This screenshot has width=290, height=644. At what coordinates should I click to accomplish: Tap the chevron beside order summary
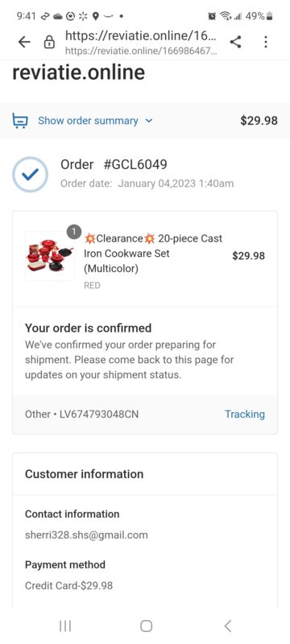pyautogui.click(x=149, y=121)
